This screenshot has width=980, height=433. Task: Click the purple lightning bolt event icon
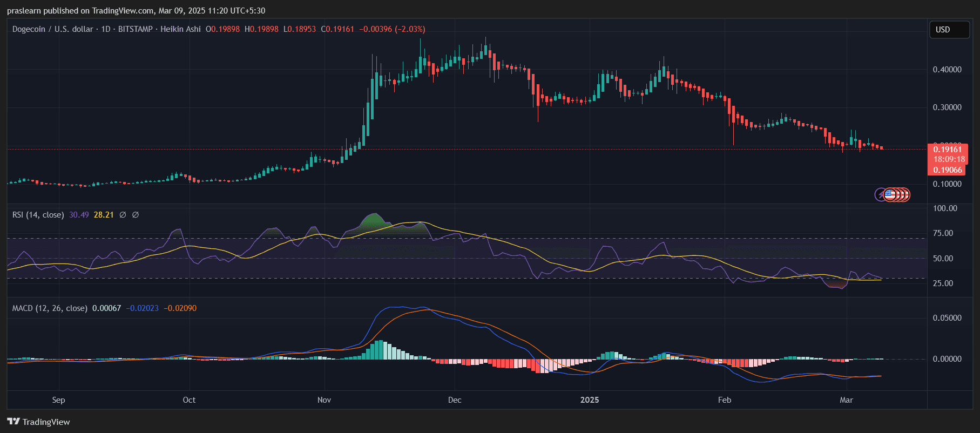[x=881, y=194]
